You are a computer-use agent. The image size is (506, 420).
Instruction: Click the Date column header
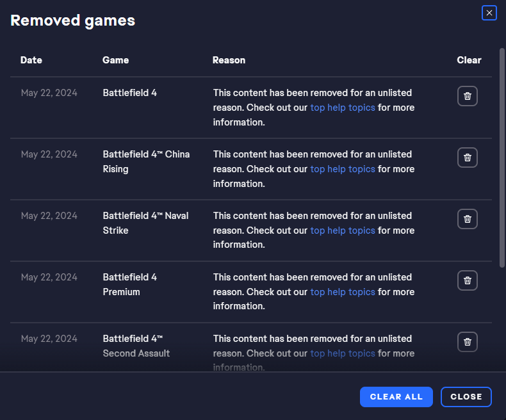click(x=31, y=60)
